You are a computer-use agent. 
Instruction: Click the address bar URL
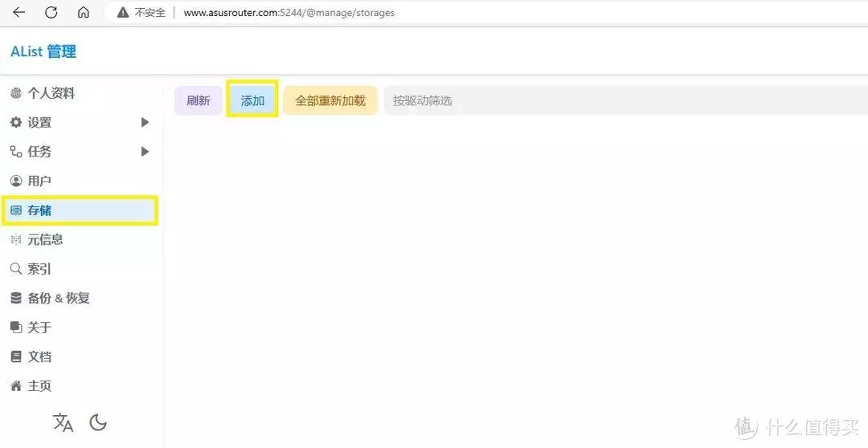[x=289, y=12]
